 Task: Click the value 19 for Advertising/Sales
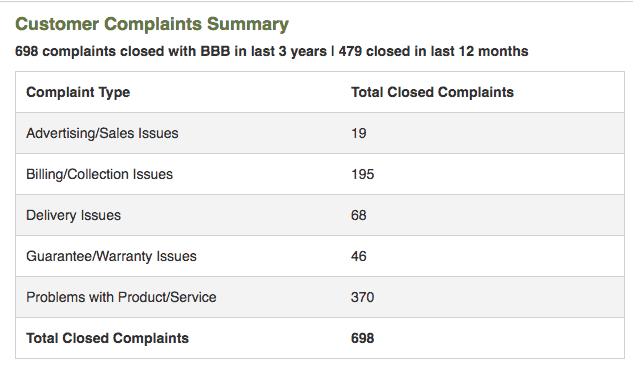click(358, 134)
